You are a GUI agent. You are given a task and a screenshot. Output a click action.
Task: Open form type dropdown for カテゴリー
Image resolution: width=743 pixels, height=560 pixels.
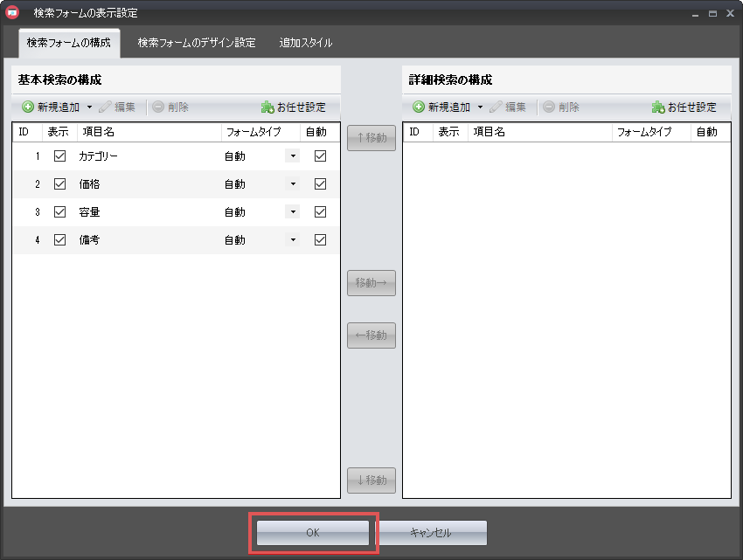pyautogui.click(x=293, y=156)
